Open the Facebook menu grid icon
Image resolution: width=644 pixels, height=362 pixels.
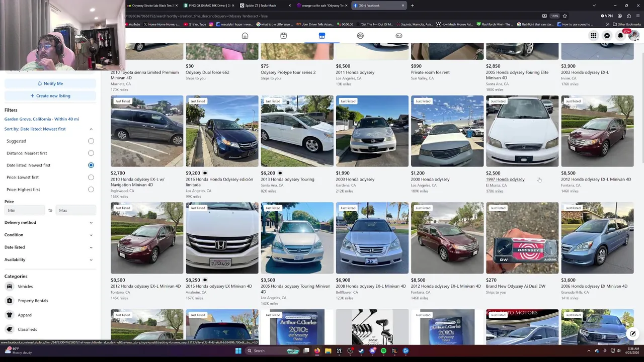pyautogui.click(x=594, y=36)
